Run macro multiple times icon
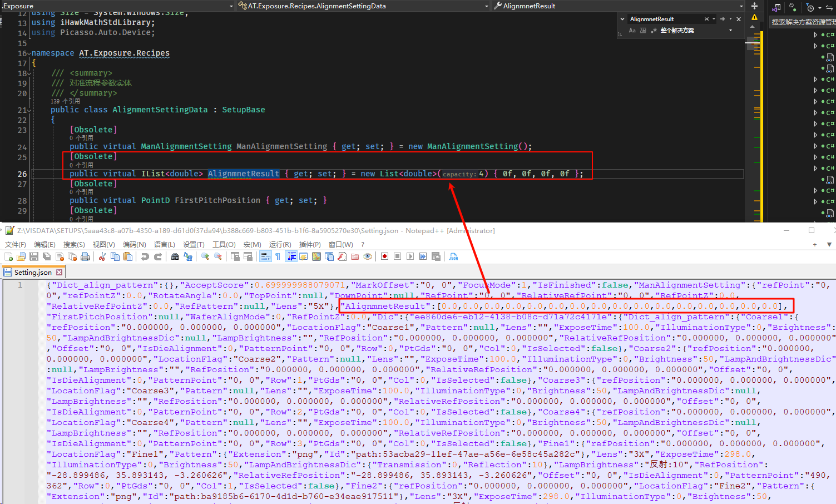 click(423, 256)
